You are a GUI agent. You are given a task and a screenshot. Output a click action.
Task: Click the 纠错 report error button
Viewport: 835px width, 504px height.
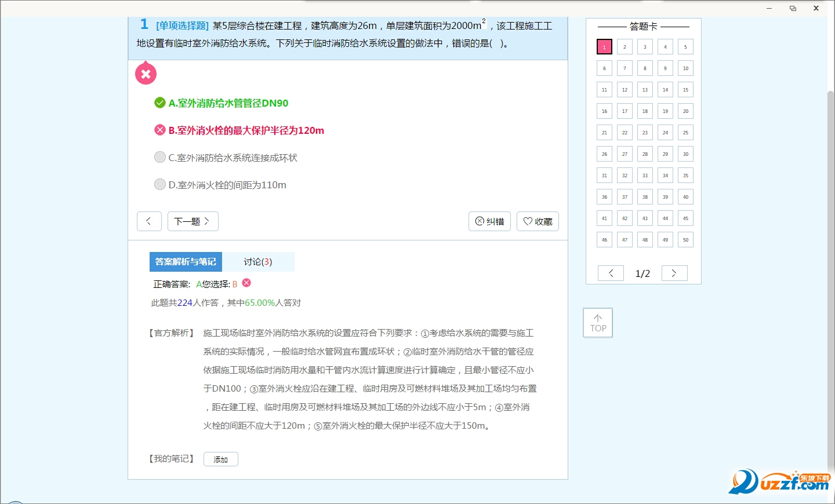point(489,221)
